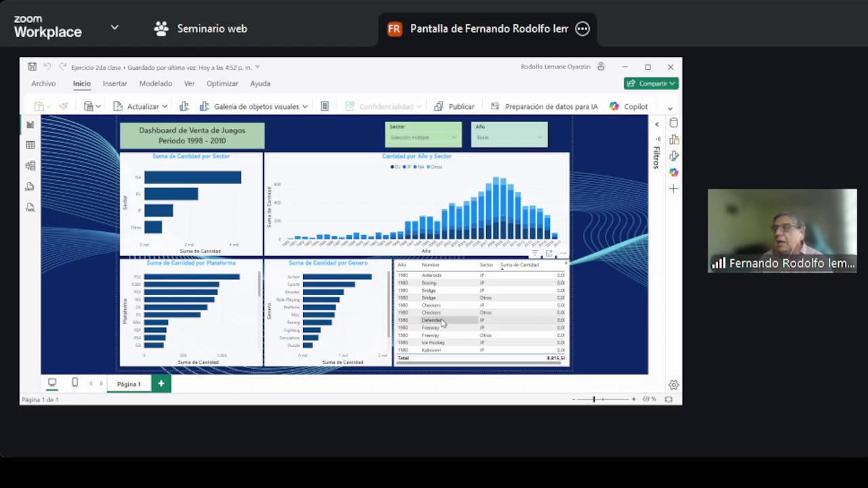
Task: Switch to Model view in left sidebar
Action: 31,166
